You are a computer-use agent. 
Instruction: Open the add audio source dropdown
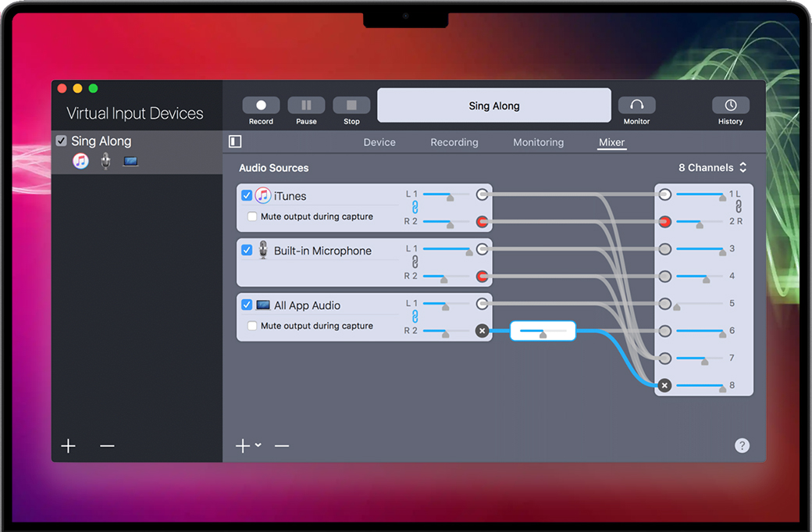pyautogui.click(x=248, y=445)
